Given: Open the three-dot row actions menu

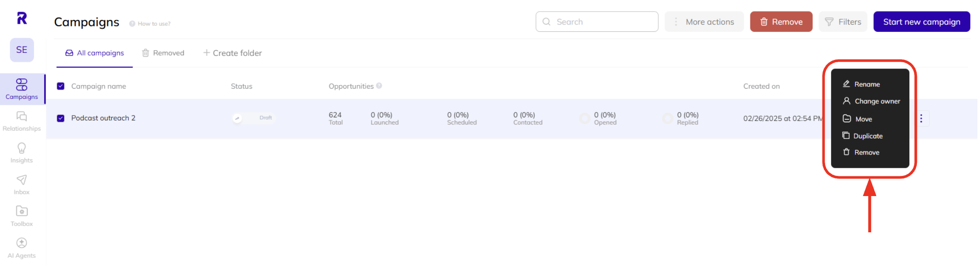Looking at the screenshot, I should point(921,118).
